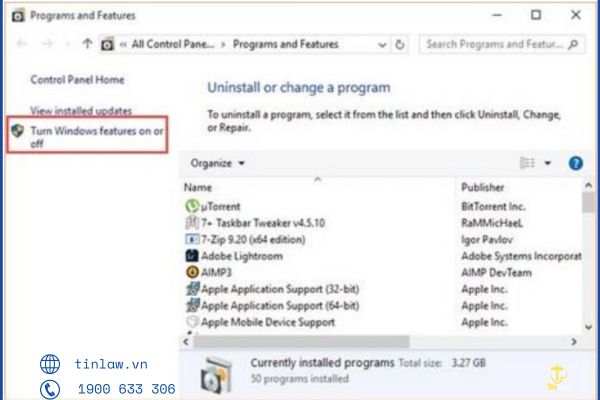Select the 7-Zip 9.20 icon
The width and height of the screenshot is (600, 400).
[192, 239]
